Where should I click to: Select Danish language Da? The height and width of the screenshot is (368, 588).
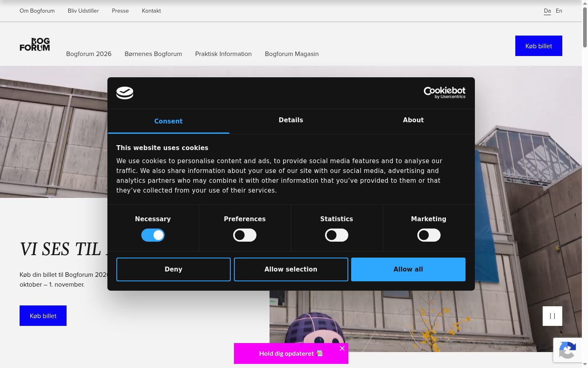click(547, 11)
